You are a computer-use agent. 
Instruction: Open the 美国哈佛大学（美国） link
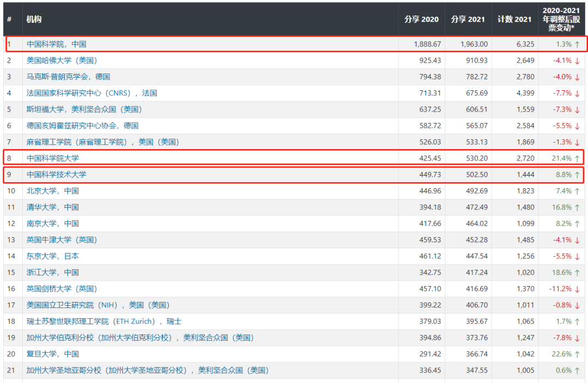62,60
